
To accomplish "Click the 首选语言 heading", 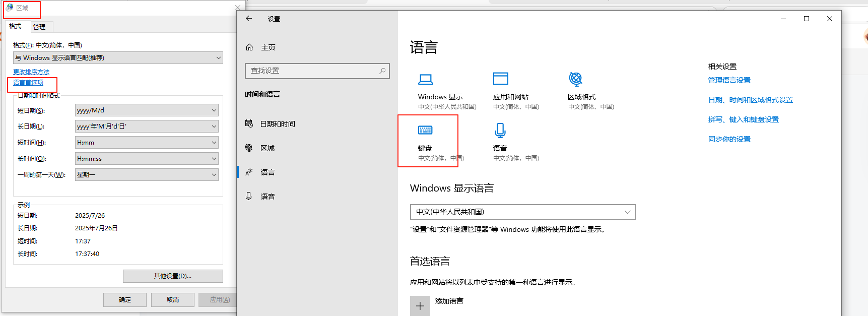I will point(430,261).
